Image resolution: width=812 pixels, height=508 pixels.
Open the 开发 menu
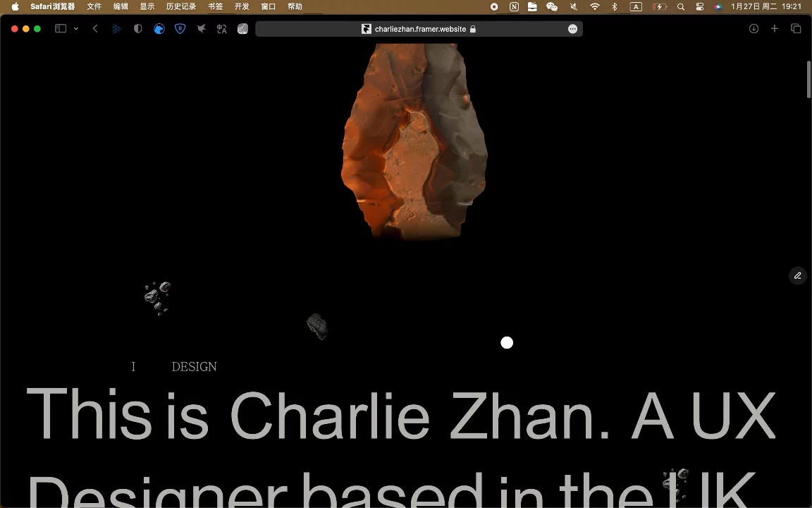pyautogui.click(x=242, y=7)
